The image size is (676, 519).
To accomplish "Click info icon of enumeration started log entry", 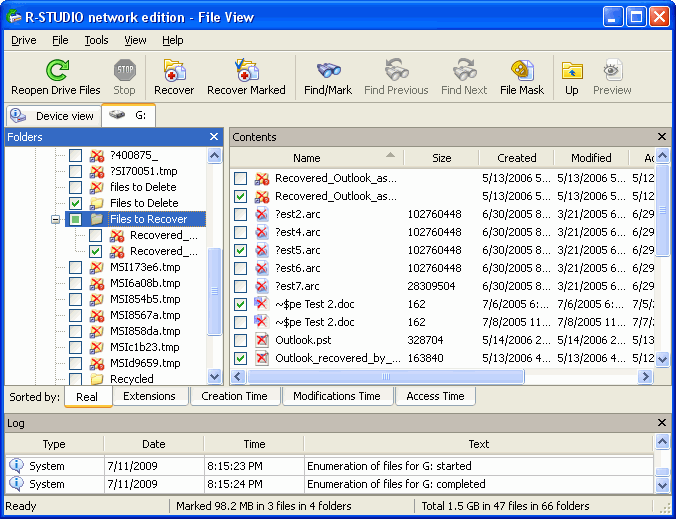I will 16,466.
